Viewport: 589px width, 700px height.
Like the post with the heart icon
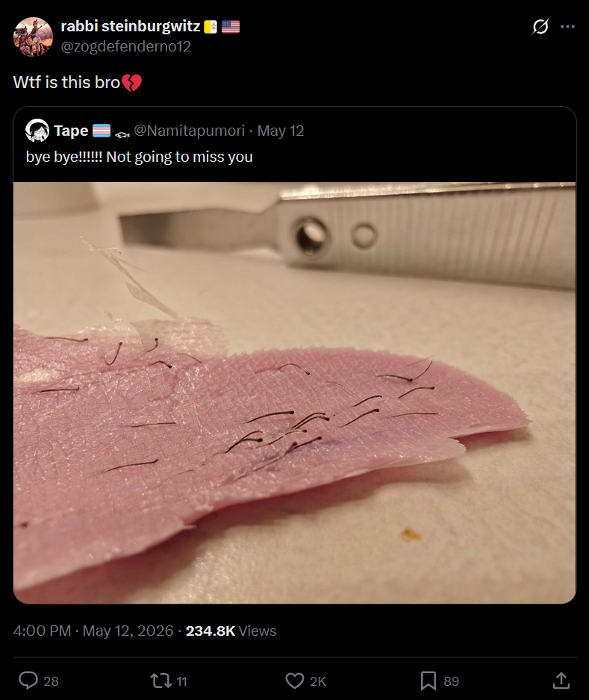[295, 681]
